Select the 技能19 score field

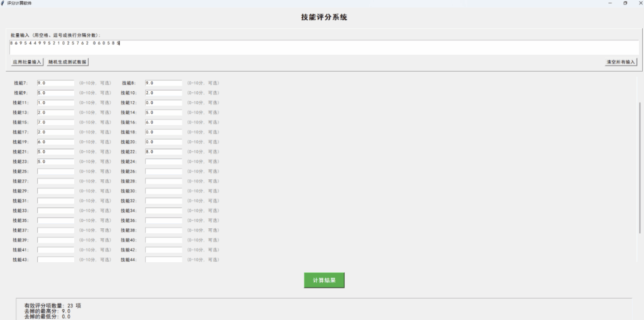[55, 142]
